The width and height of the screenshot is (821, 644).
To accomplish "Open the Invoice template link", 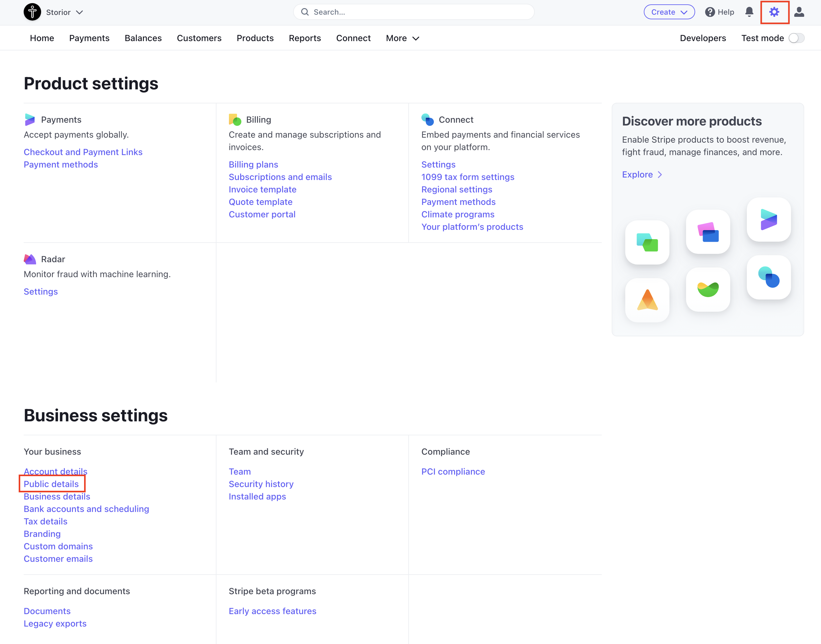I will coord(262,189).
